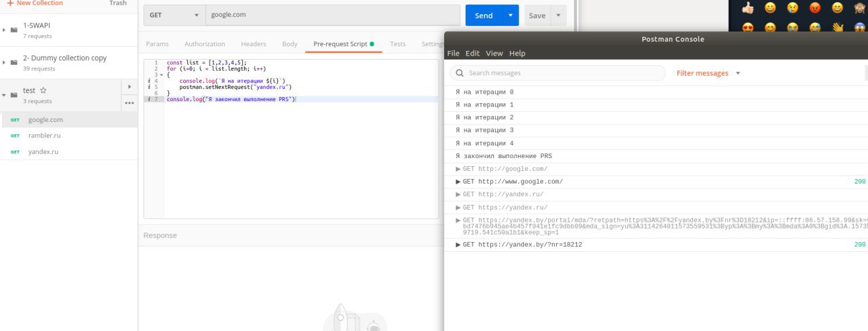The height and width of the screenshot is (331, 868).
Task: Pick the waving hand emoji
Action: tap(838, 28)
